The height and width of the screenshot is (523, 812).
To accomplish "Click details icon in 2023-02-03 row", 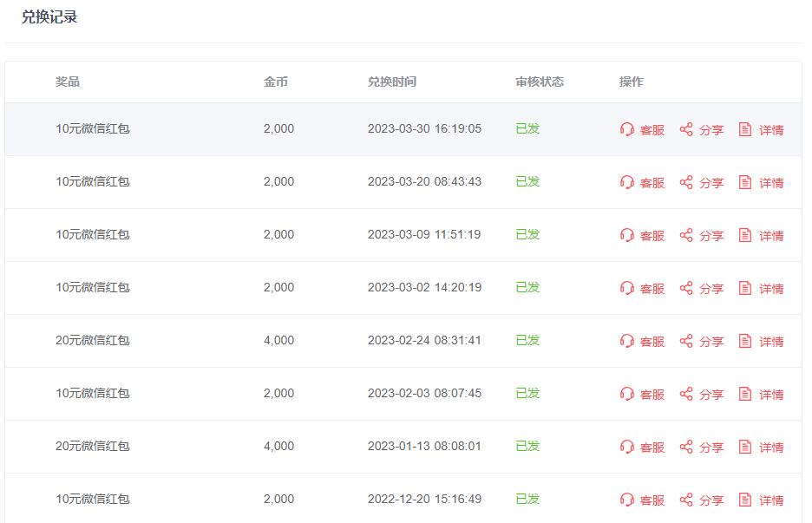I will click(x=744, y=394).
